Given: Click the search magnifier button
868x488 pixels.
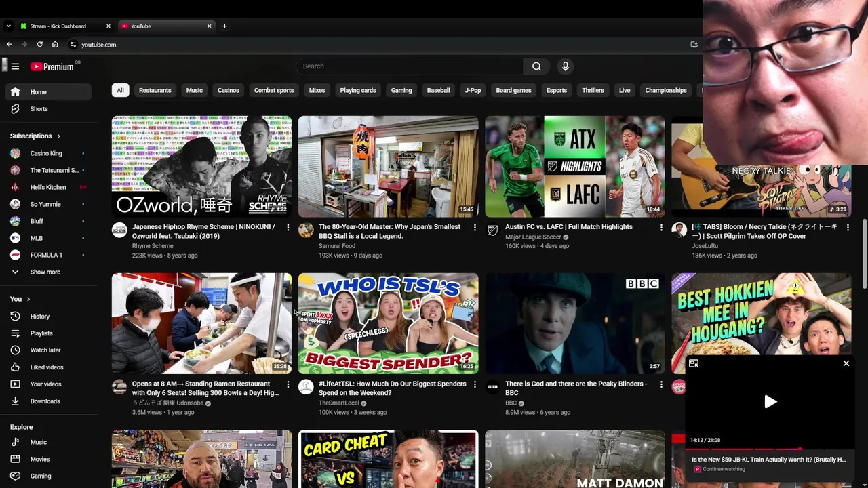Looking at the screenshot, I should click(x=536, y=66).
